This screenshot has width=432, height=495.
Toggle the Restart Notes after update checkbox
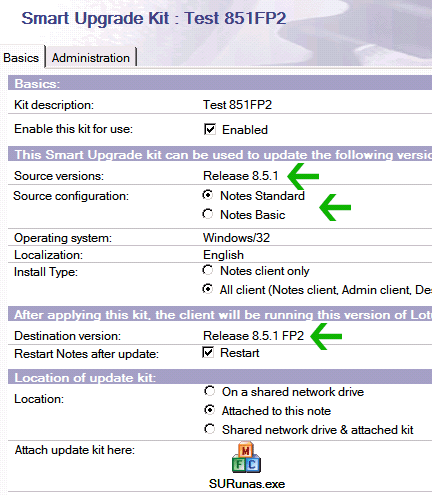click(x=208, y=352)
